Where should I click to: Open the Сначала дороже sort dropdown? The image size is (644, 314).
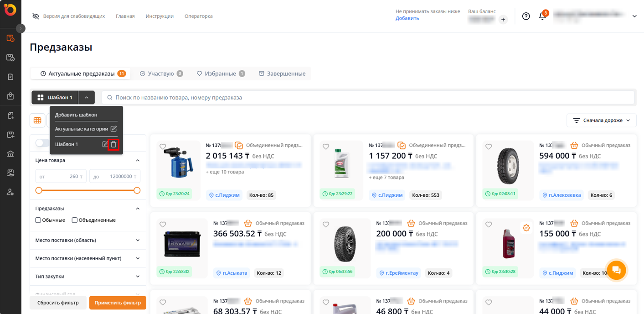602,120
